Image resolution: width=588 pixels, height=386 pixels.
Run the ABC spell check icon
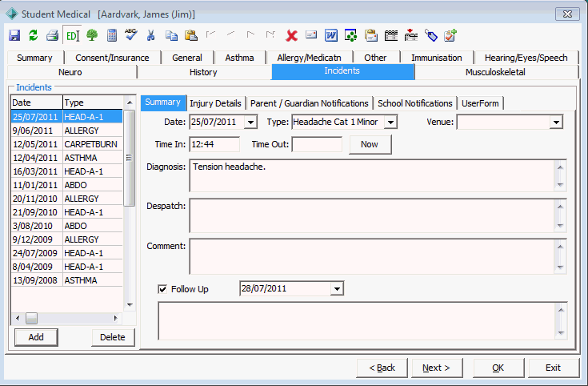coord(131,35)
